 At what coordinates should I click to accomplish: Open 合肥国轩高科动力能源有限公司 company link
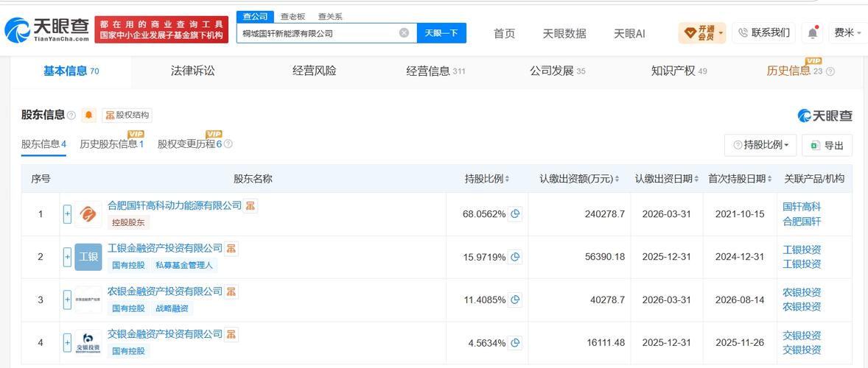coord(175,205)
